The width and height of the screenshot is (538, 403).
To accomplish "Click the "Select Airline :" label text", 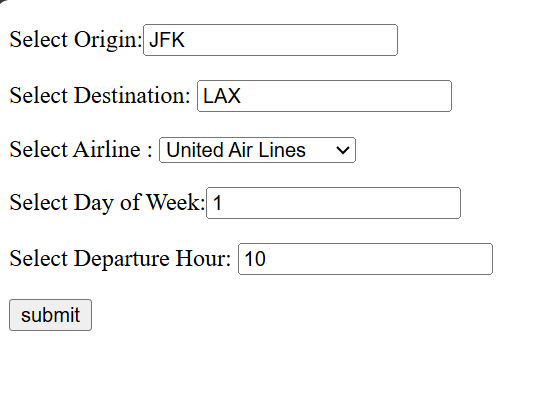I will click(81, 150).
